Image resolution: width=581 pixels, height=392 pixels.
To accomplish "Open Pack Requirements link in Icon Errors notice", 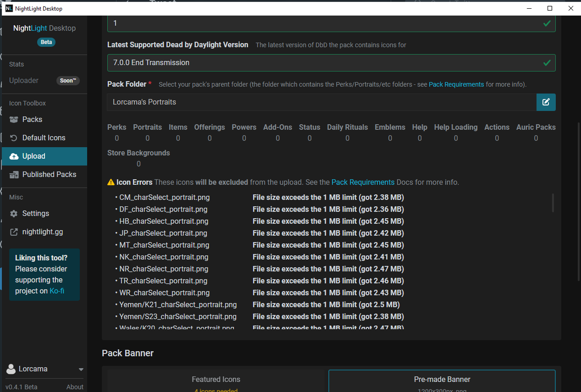I will click(363, 182).
